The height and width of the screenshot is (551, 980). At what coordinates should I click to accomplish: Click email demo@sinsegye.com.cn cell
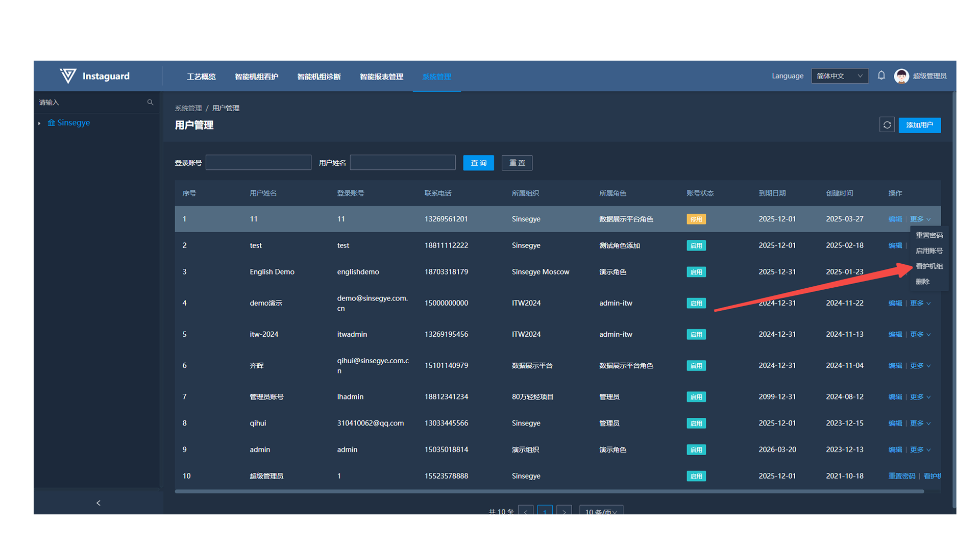tap(372, 303)
